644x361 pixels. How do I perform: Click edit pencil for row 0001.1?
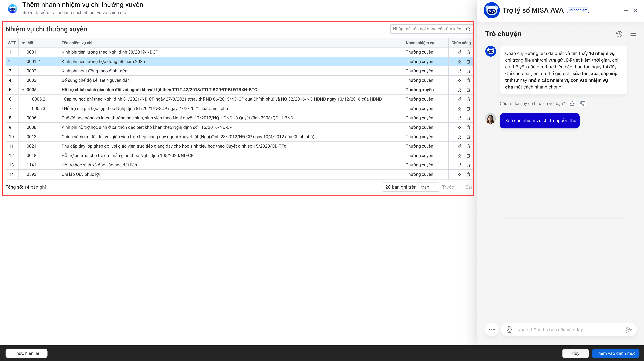pyautogui.click(x=459, y=52)
